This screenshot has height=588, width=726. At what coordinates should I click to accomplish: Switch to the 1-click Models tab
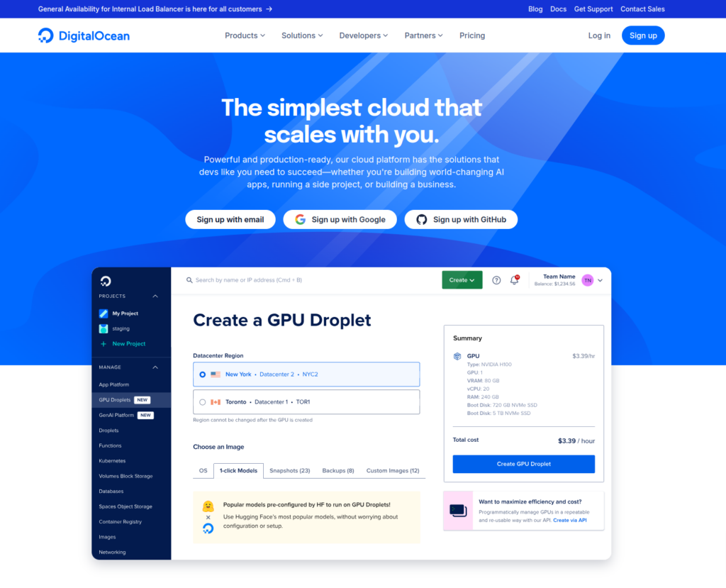pyautogui.click(x=238, y=471)
